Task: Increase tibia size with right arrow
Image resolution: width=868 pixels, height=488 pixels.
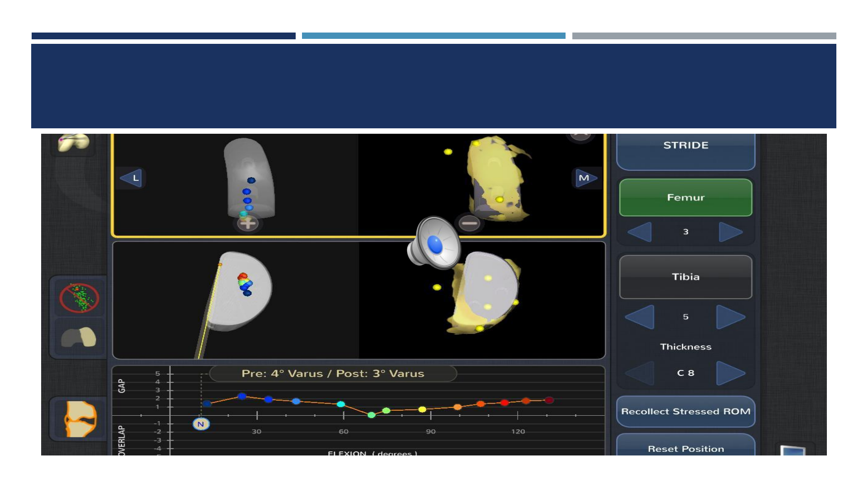Action: coord(731,317)
